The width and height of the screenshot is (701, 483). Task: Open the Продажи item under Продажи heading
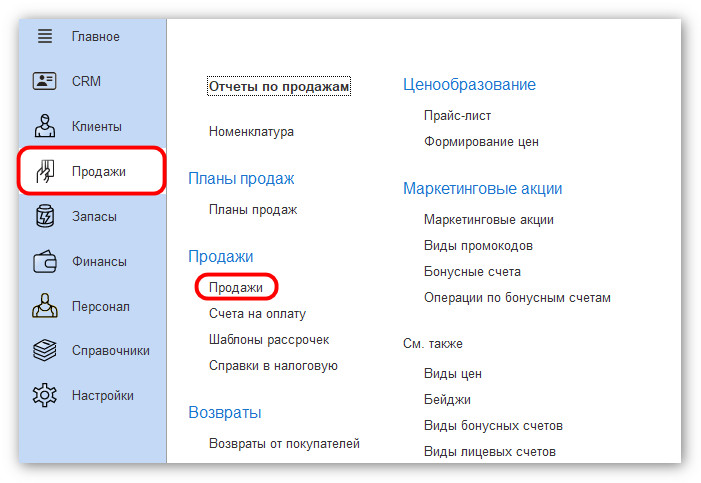point(236,288)
